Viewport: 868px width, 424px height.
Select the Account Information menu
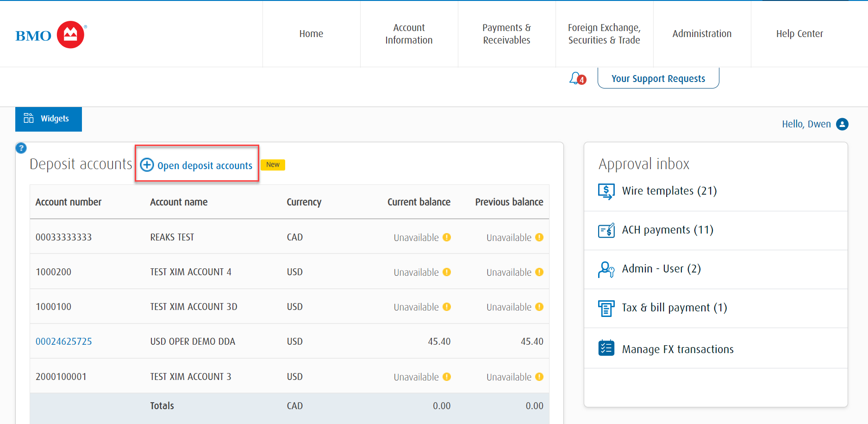point(409,33)
